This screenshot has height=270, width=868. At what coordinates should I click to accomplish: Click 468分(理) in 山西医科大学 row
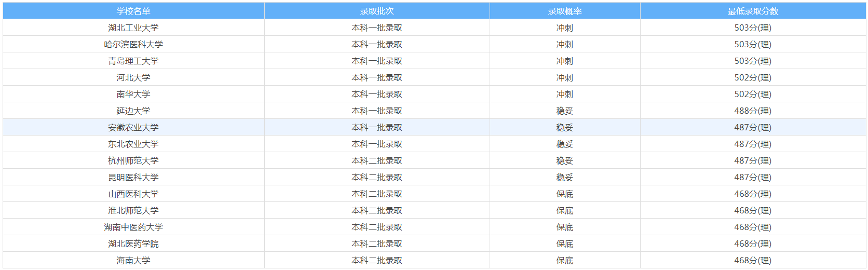pyautogui.click(x=753, y=194)
